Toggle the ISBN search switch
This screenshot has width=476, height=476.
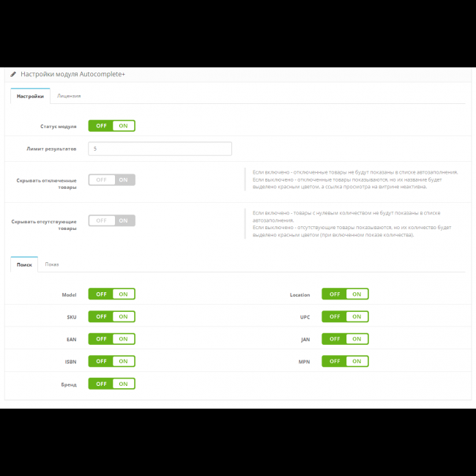111,361
